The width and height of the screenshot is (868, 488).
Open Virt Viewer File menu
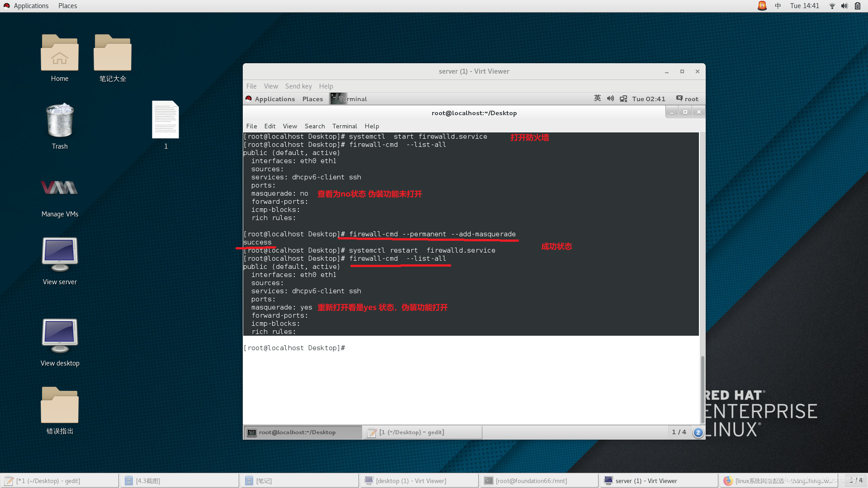tap(251, 86)
